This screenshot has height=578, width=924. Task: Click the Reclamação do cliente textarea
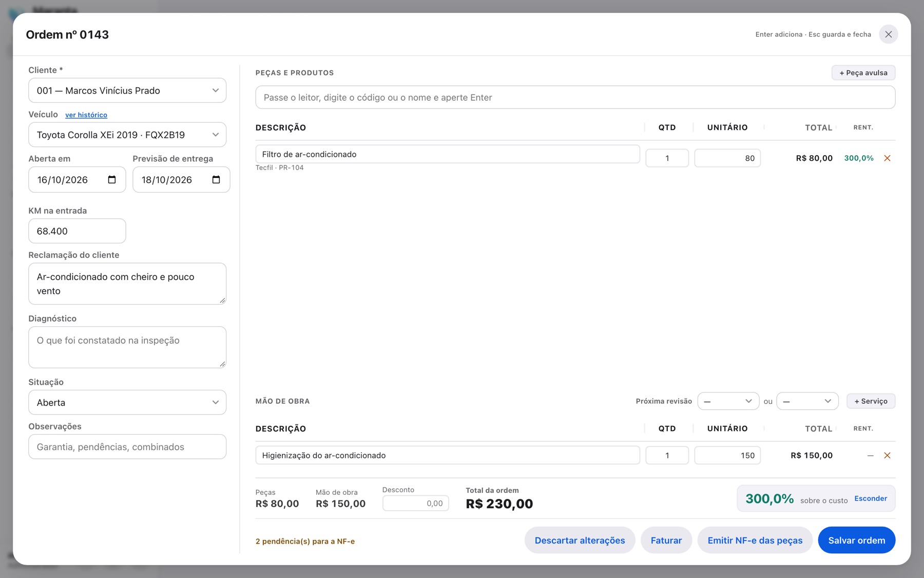(x=127, y=284)
